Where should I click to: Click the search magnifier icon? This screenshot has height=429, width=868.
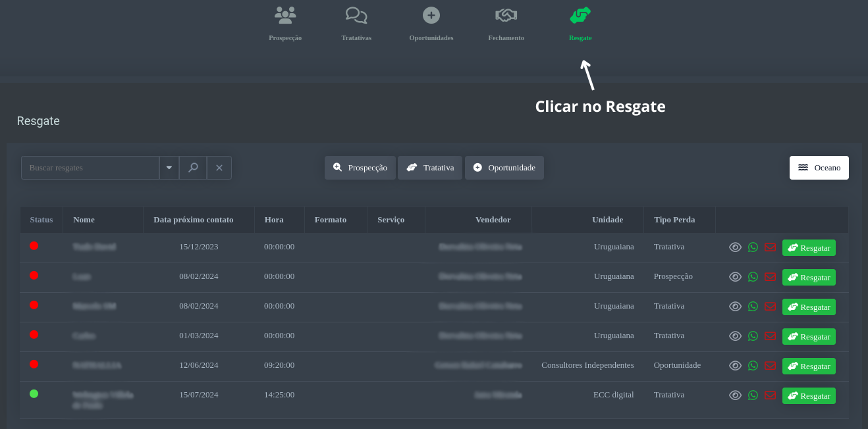[193, 168]
